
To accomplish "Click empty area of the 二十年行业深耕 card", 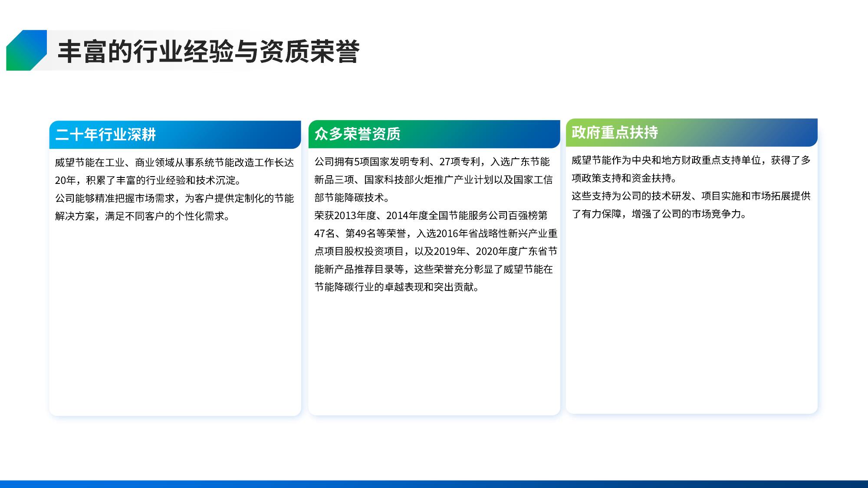I will click(174, 325).
